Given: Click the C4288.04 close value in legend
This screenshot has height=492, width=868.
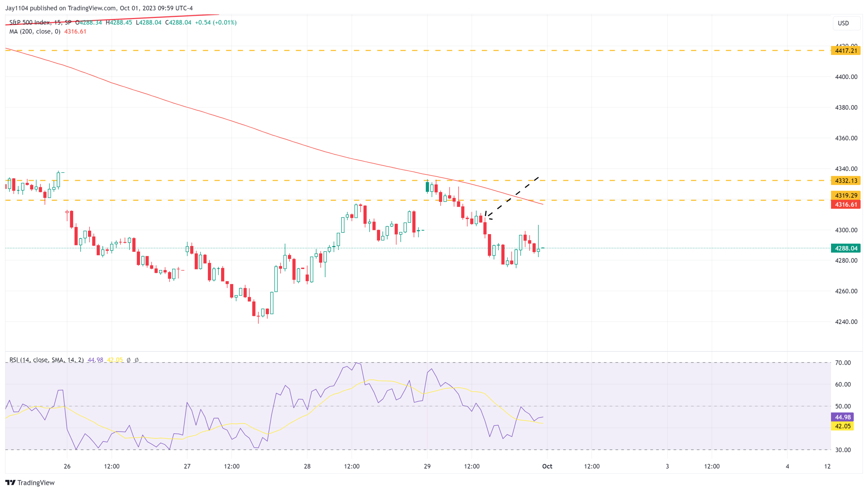Looking at the screenshot, I should click(x=178, y=22).
